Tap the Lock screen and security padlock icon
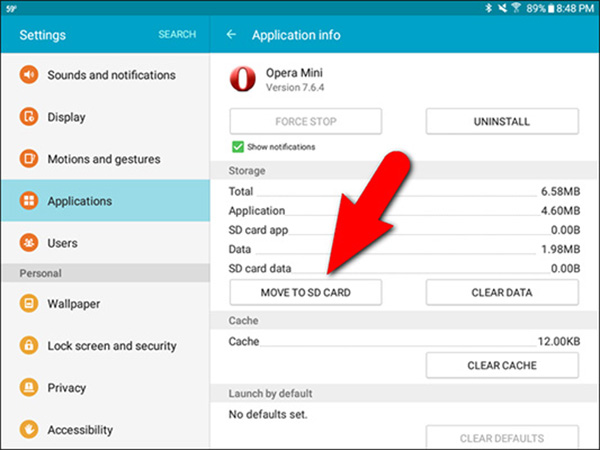The width and height of the screenshot is (600, 450). 29,345
